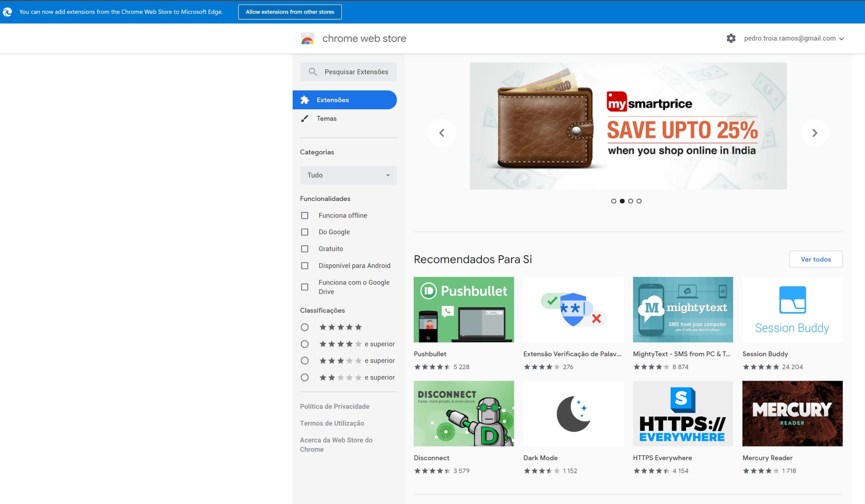This screenshot has height=504, width=865.
Task: Open the Tudo categories dropdown
Action: [x=348, y=175]
